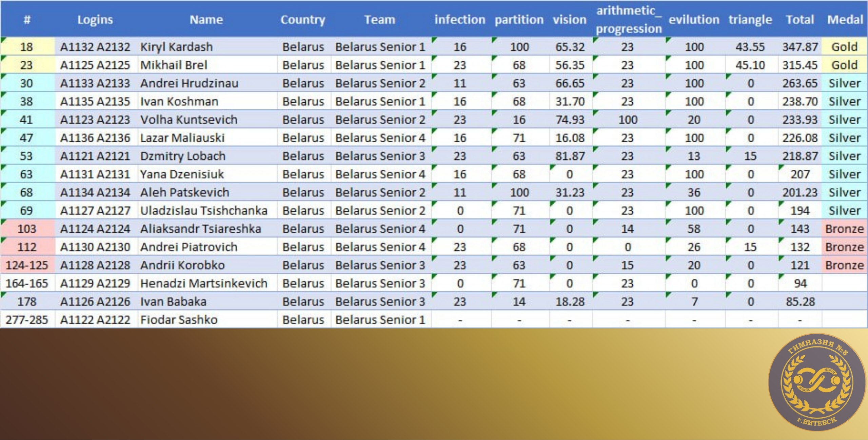Click Henadzi Martsinkevich name cell
Viewport: 868px width, 440px height.
(204, 284)
